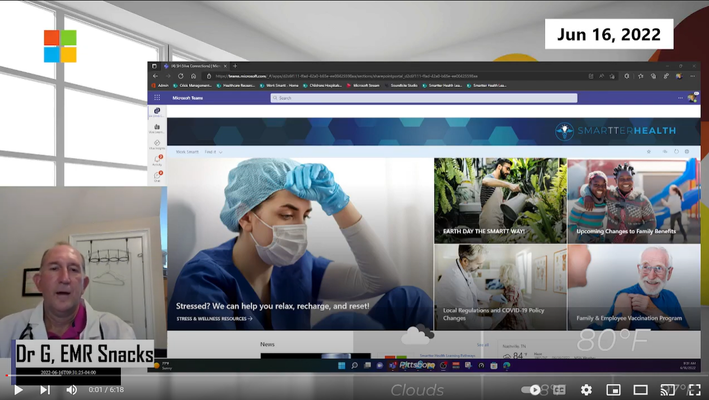Click the video progress bar
709x400 pixels.
click(x=354, y=375)
